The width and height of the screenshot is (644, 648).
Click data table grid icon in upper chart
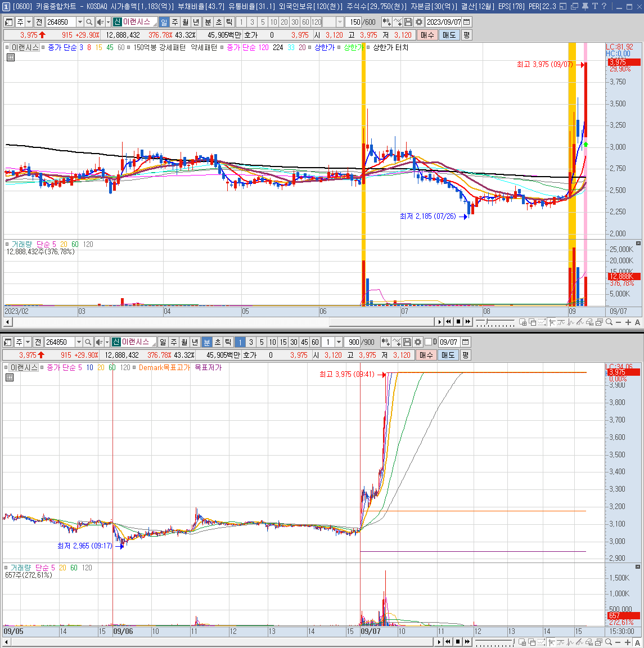(x=11, y=57)
